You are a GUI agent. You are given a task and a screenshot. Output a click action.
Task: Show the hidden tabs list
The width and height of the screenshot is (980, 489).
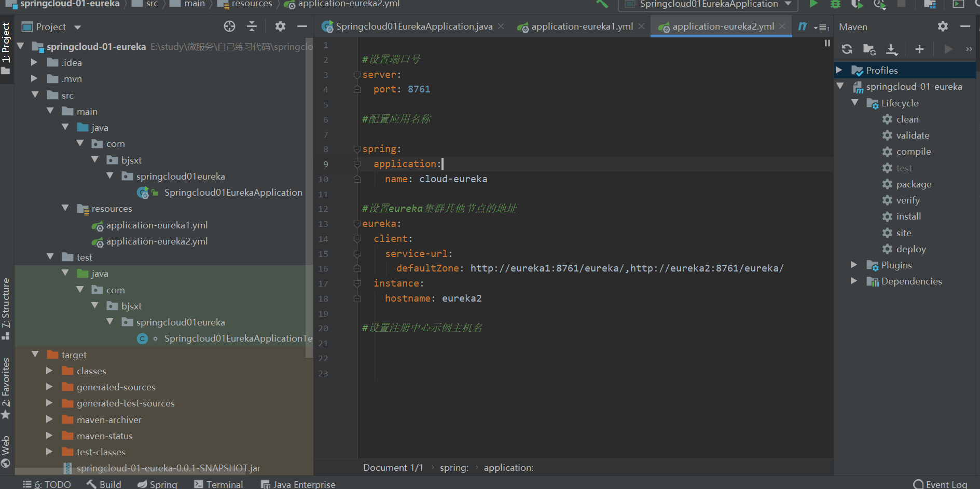[822, 27]
